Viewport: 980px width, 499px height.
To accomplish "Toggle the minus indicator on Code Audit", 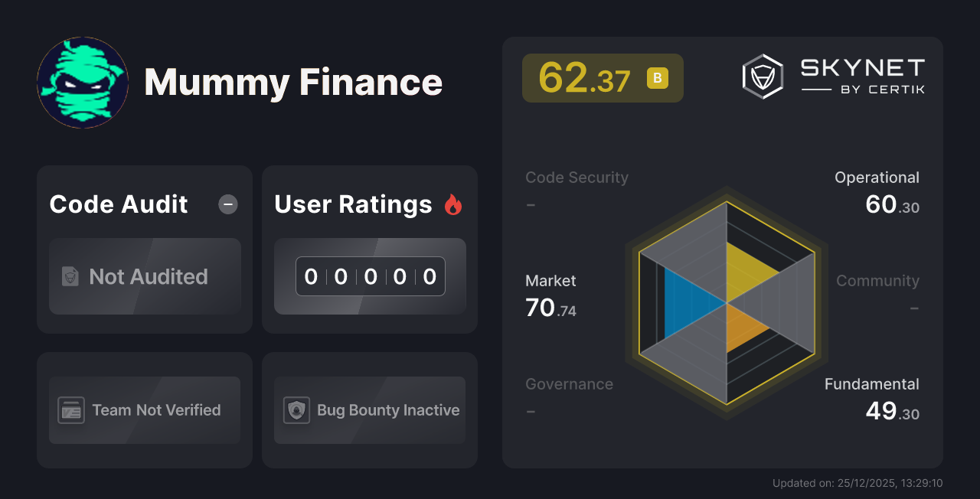I will point(227,204).
